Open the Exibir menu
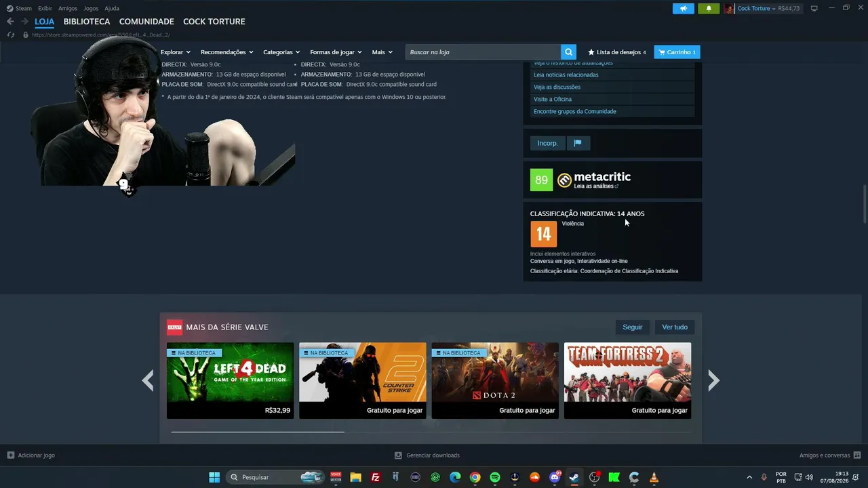 pyautogui.click(x=45, y=8)
